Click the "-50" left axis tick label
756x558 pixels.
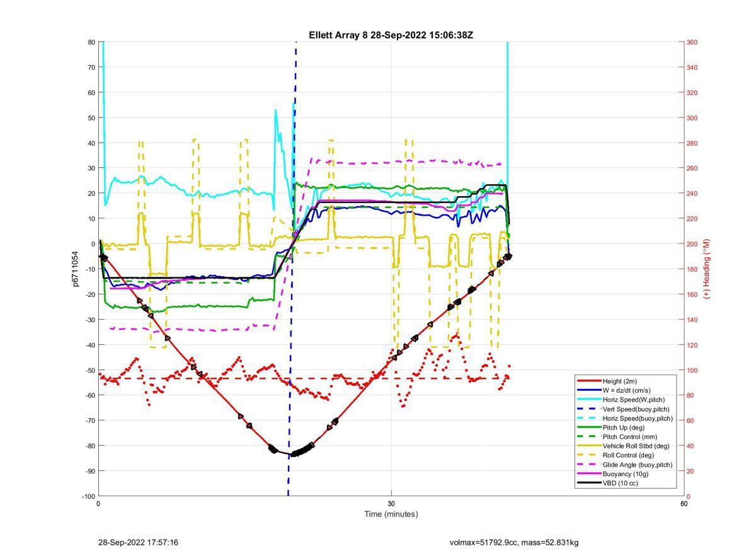coord(90,370)
